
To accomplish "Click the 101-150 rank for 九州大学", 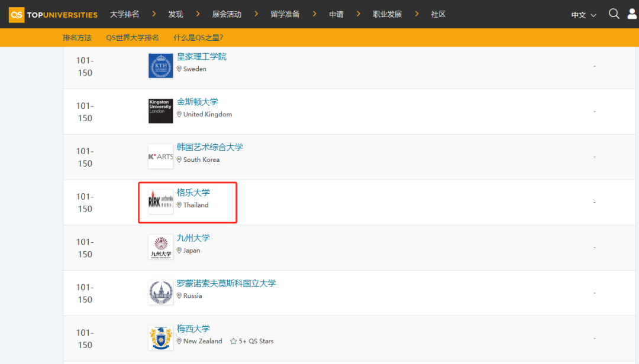I will pyautogui.click(x=85, y=248).
